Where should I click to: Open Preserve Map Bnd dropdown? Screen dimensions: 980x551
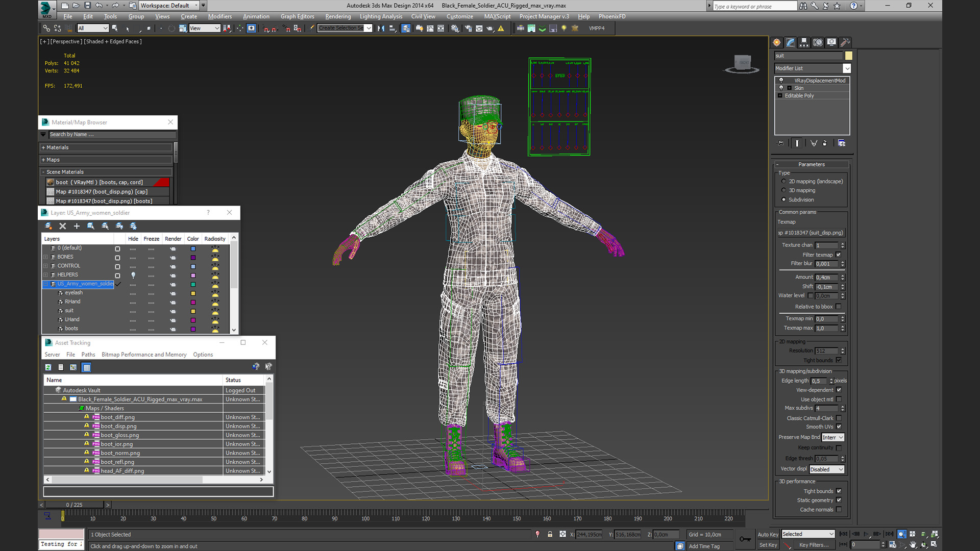pyautogui.click(x=833, y=437)
